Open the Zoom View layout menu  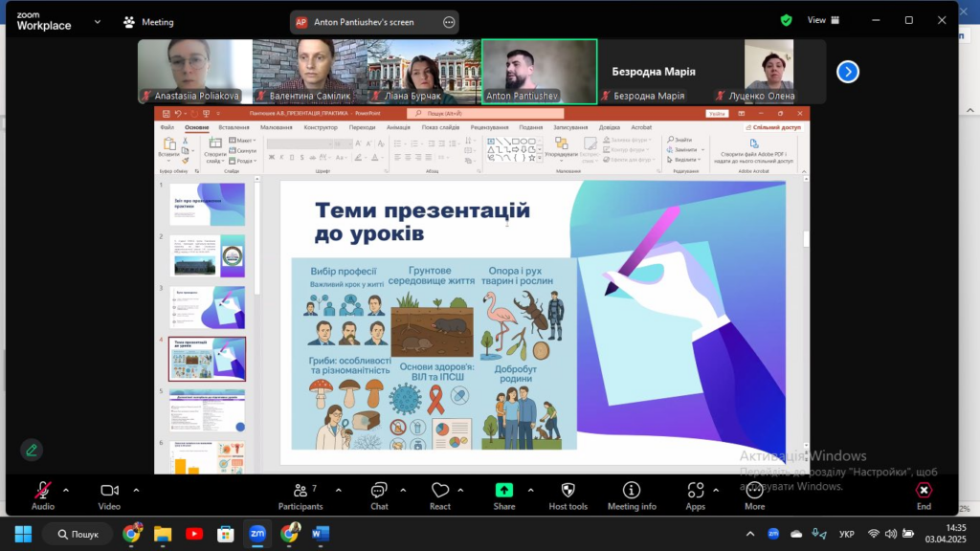click(x=823, y=20)
